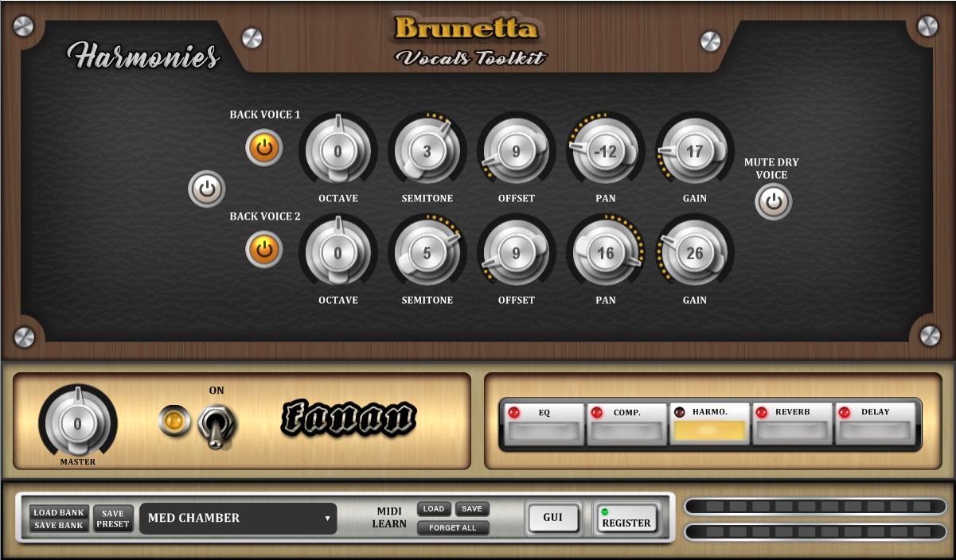Switch to the EQ tab
Screen dimensions: 956x560
pyautogui.click(x=544, y=423)
